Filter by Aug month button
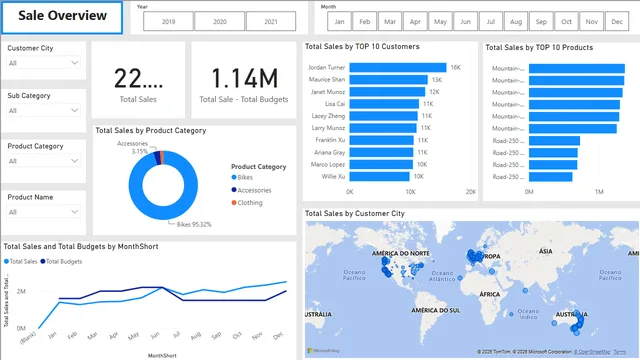Screen dimensions: 640x360 516,22
